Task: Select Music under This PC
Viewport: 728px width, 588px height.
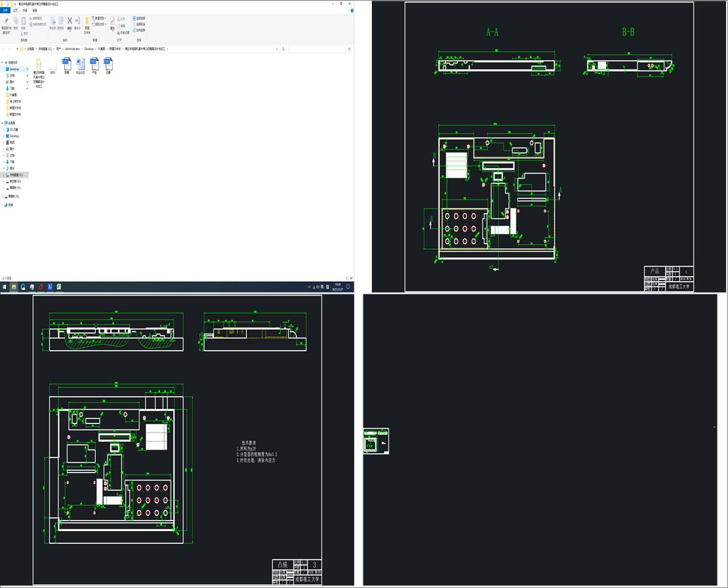Action: point(10,168)
